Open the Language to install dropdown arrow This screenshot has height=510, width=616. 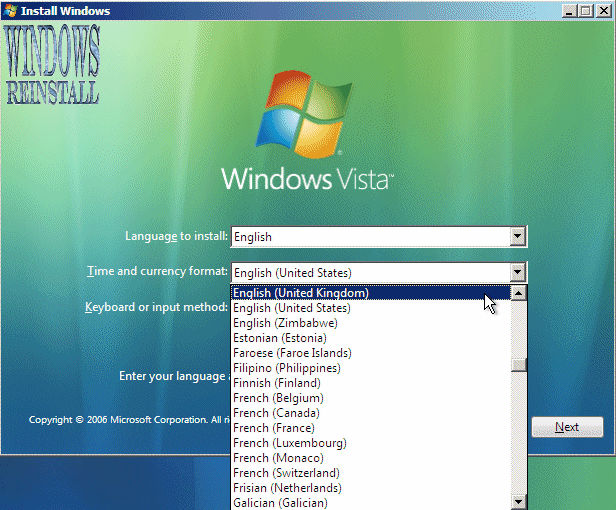pos(517,237)
